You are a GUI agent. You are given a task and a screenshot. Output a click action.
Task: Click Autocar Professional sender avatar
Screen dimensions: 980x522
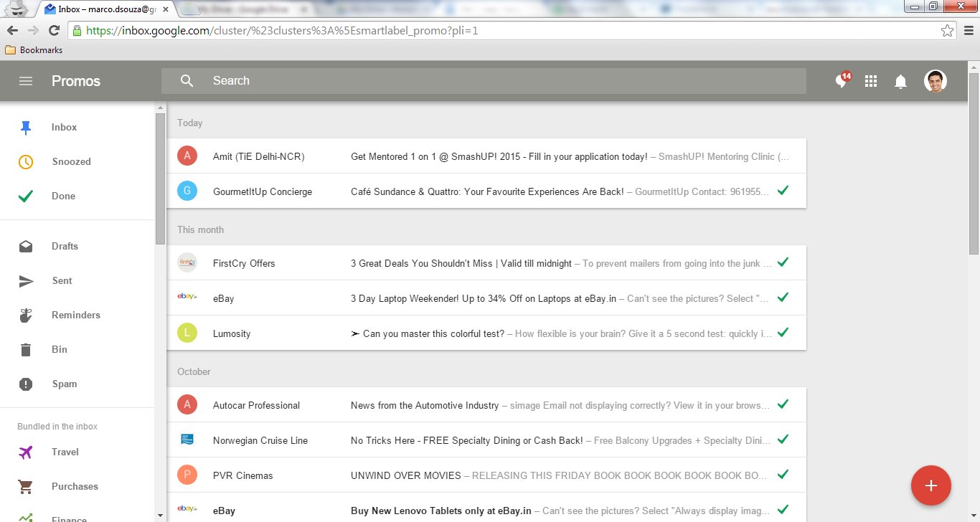(187, 405)
